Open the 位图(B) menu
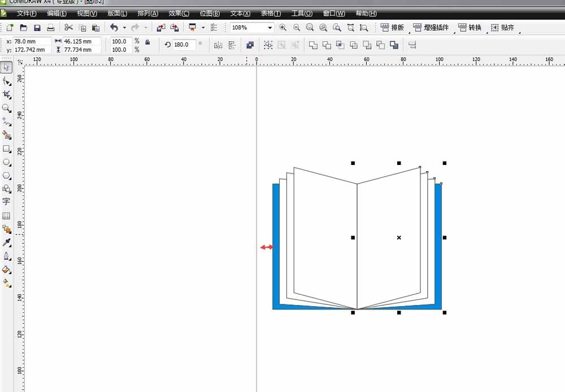The width and height of the screenshot is (565, 392). 210,13
